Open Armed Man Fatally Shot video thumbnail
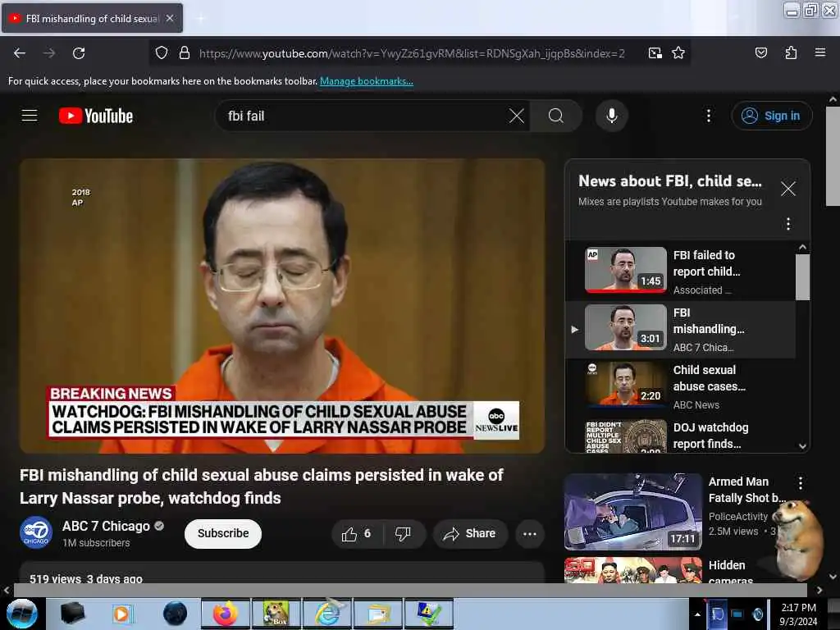This screenshot has width=840, height=630. coord(632,512)
